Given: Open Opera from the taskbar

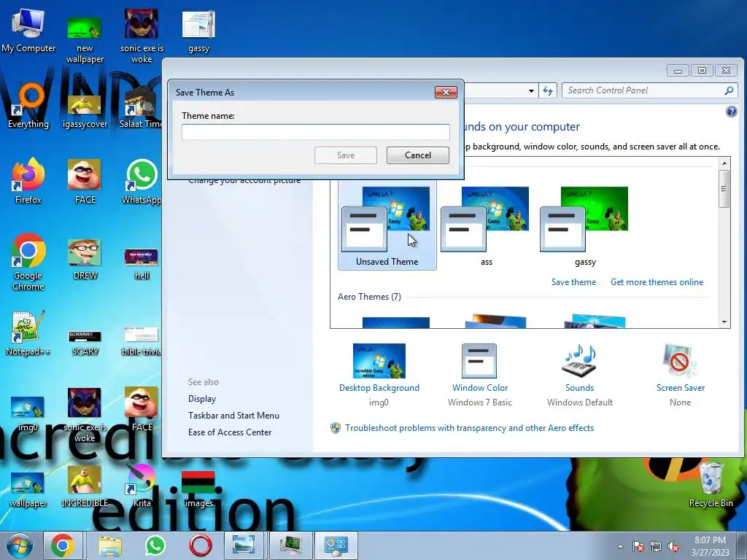Looking at the screenshot, I should click(x=200, y=545).
